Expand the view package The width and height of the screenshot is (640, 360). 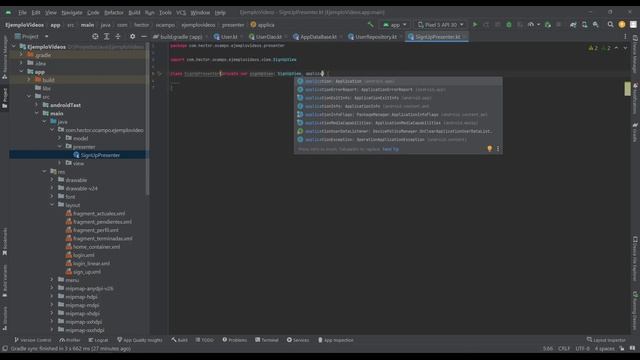60,163
